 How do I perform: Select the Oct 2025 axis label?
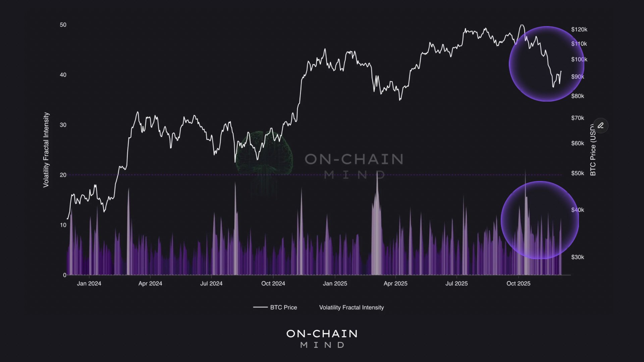tap(518, 284)
